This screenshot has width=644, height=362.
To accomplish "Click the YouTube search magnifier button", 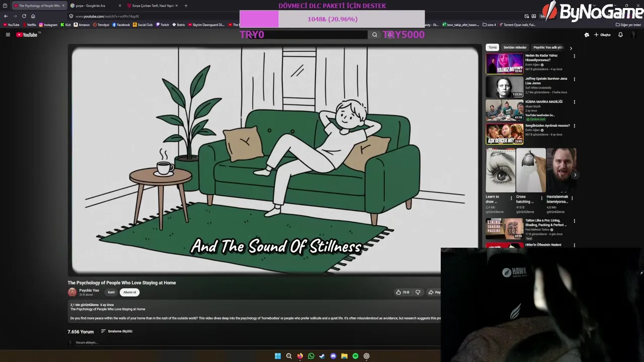I will coord(374,35).
